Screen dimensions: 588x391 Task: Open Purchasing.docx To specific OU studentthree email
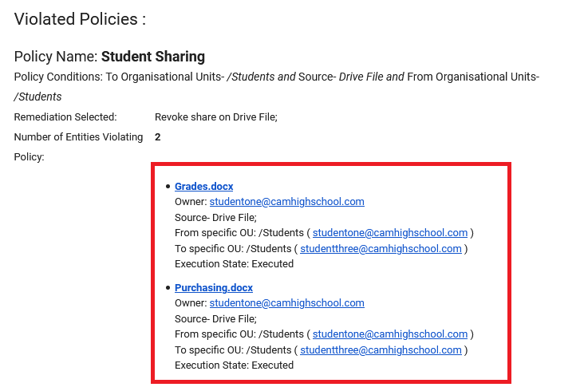pos(381,350)
